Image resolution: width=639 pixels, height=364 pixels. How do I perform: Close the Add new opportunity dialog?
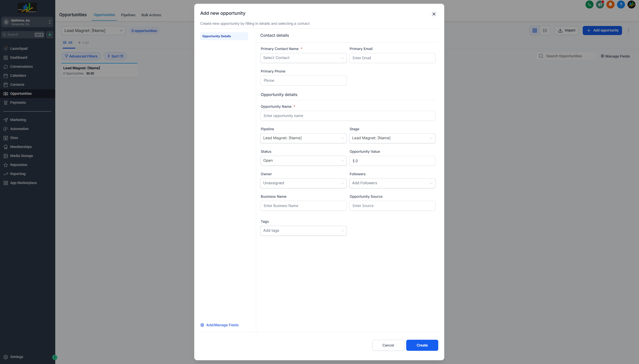[434, 14]
